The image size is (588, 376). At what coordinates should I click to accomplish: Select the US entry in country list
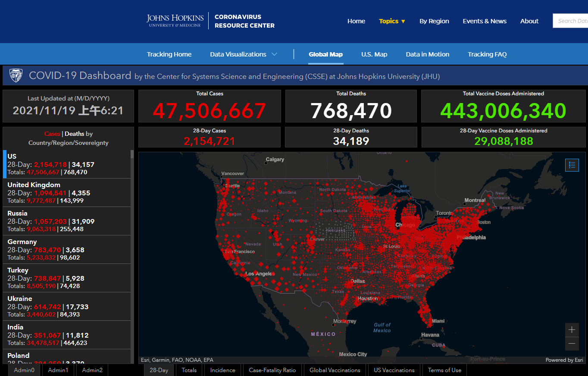tap(67, 164)
